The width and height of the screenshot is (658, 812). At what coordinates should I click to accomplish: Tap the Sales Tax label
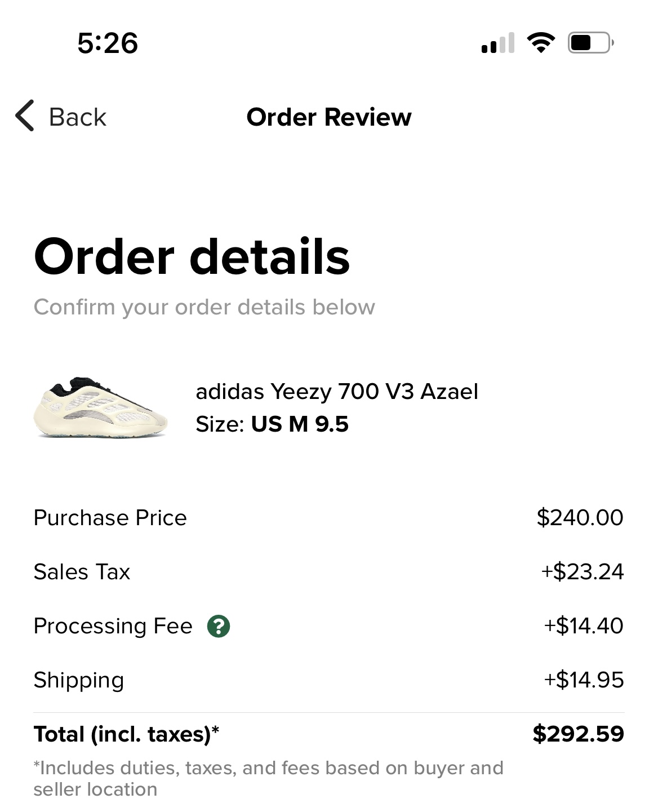pos(82,572)
